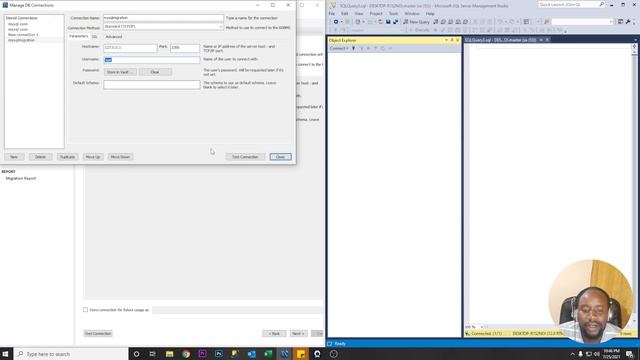Click the Clear password button

tap(155, 72)
